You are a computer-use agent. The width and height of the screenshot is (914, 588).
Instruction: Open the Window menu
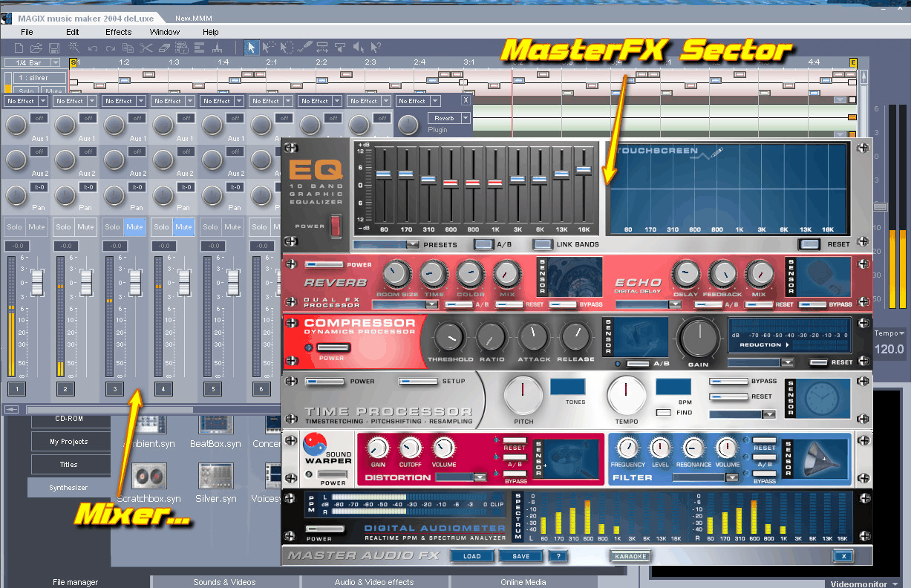pyautogui.click(x=165, y=32)
